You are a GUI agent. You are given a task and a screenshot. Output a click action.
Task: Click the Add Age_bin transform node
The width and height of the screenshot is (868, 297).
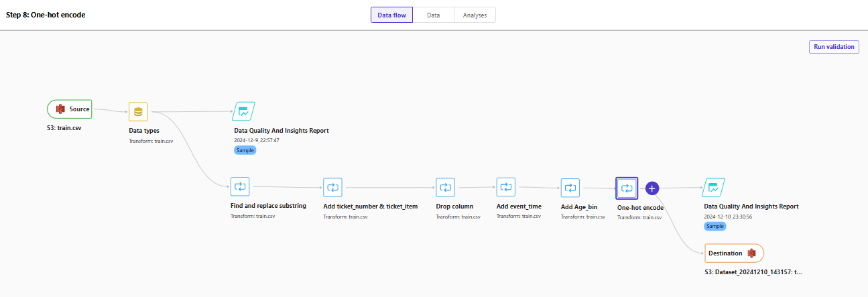pos(570,187)
